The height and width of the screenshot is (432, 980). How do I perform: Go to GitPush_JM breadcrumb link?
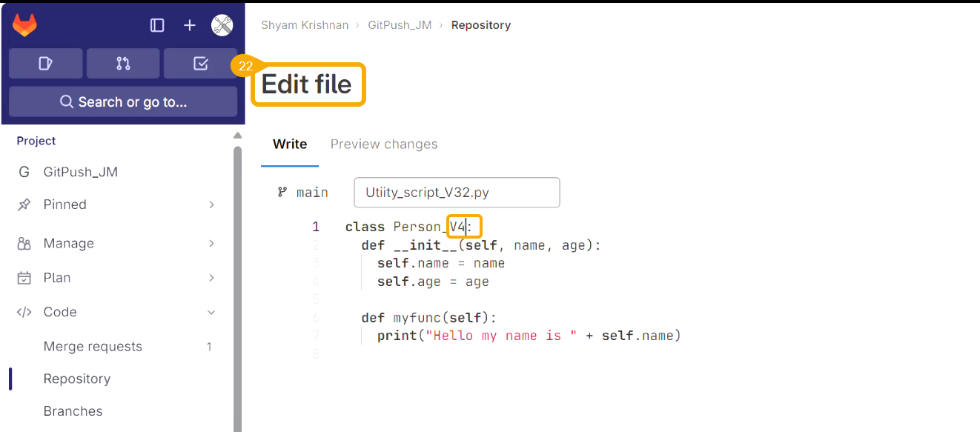pyautogui.click(x=400, y=25)
